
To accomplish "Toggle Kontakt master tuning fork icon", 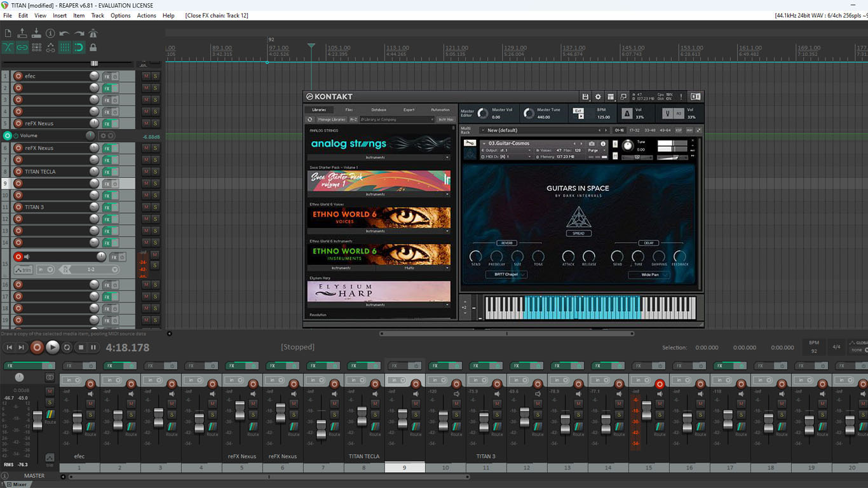I will (668, 114).
